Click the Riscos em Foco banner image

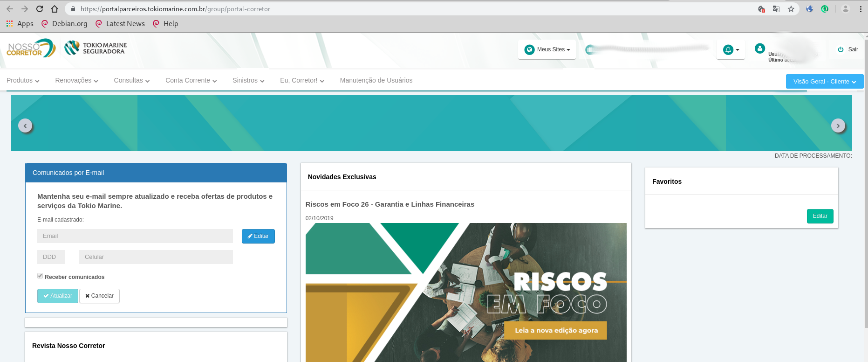coord(466,292)
